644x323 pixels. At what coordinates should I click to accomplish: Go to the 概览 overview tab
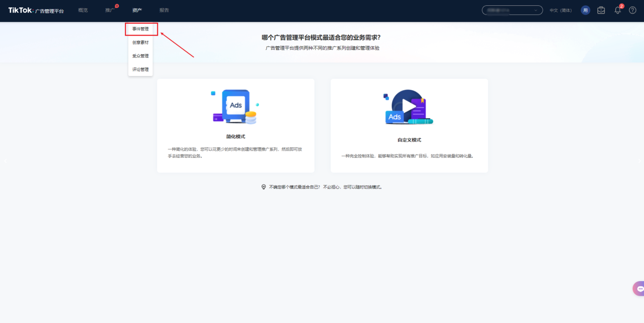pos(83,10)
